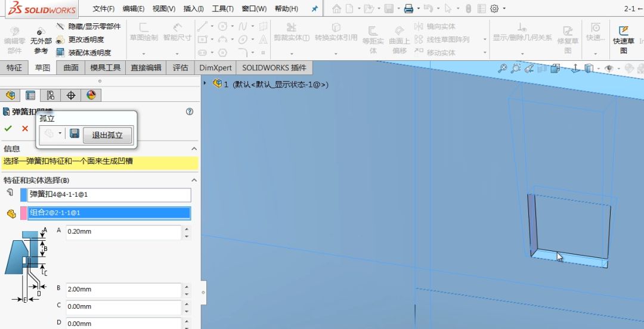Click the B value field 2.00mm
This screenshot has width=644, height=329.
pyautogui.click(x=123, y=290)
